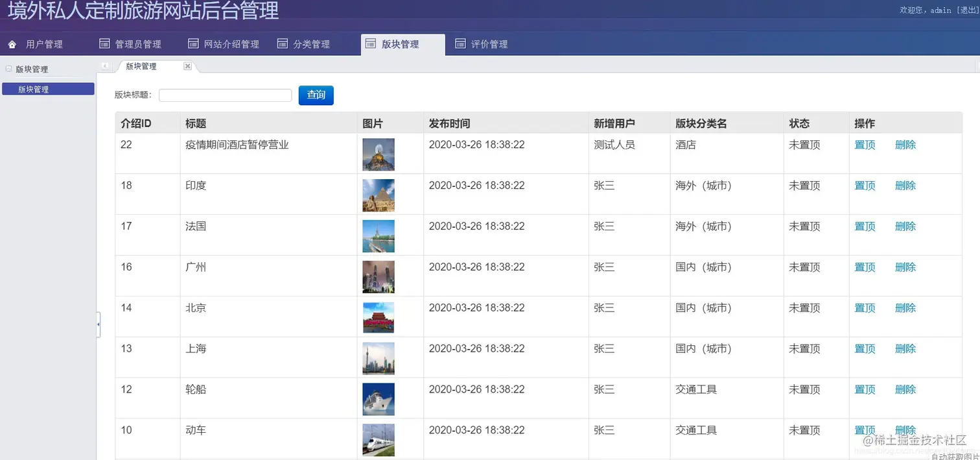
Task: Collapse the left sidebar with middle arrow
Action: 98,324
